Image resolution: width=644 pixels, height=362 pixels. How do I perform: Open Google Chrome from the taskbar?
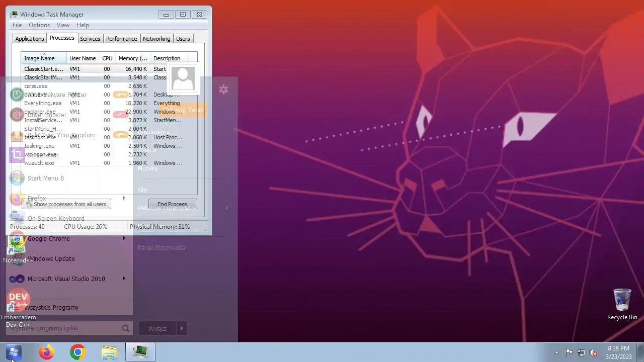(77, 352)
